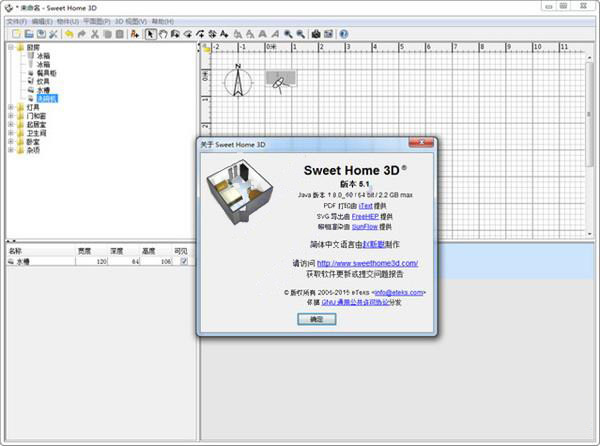Activate the Select arrow tool
This screenshot has width=600, height=446.
[x=150, y=34]
